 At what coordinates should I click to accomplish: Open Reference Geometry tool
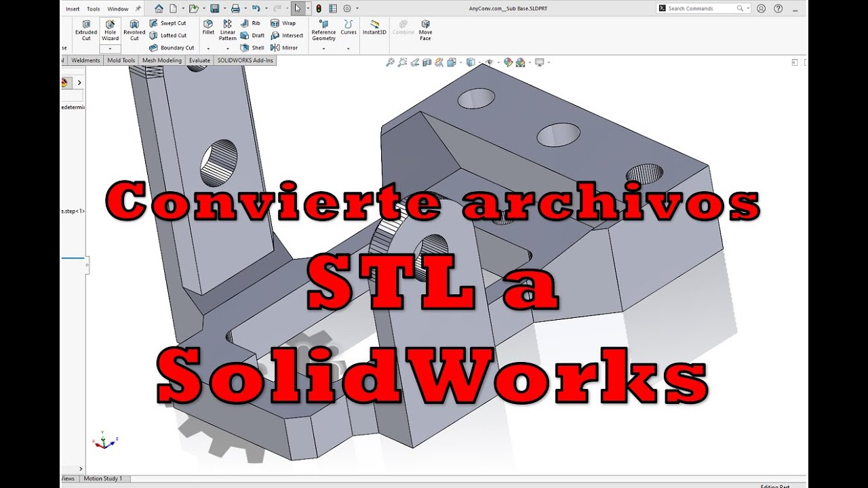click(x=323, y=30)
